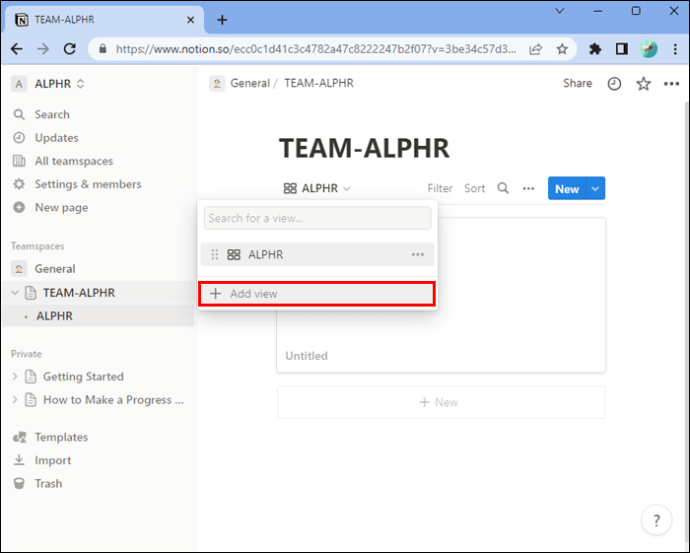Select the TEAM-ALPHR page in sidebar
Image resolution: width=690 pixels, height=553 pixels.
coord(79,293)
